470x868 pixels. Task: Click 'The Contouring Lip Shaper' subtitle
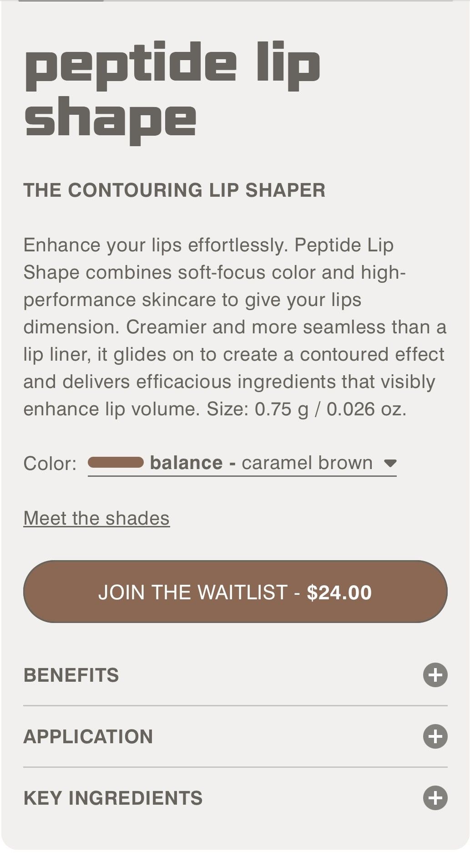(x=174, y=190)
